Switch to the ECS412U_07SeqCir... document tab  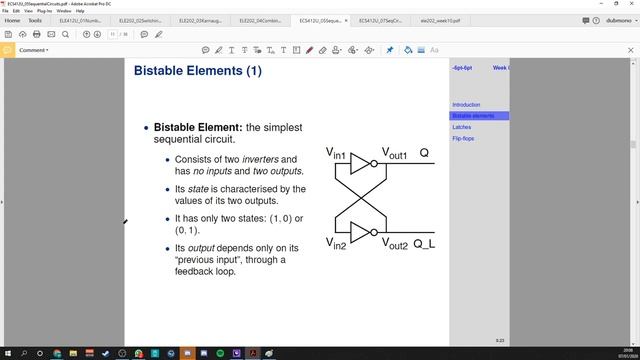[380, 20]
